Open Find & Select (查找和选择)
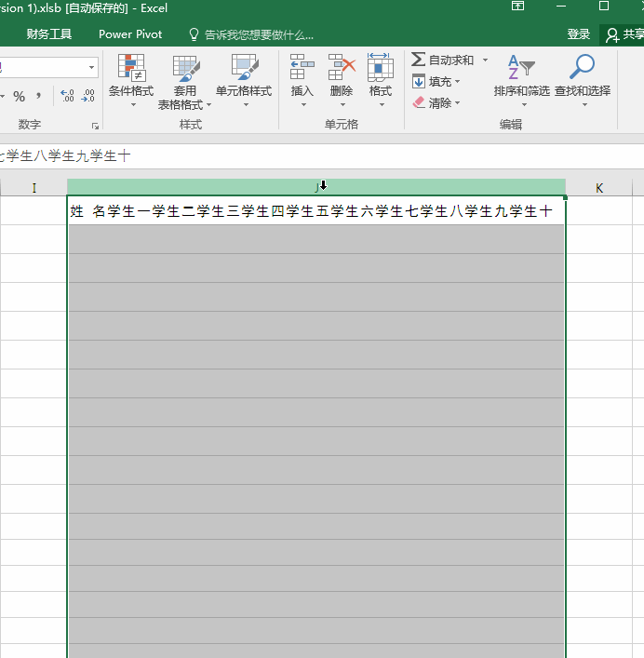 [583, 81]
